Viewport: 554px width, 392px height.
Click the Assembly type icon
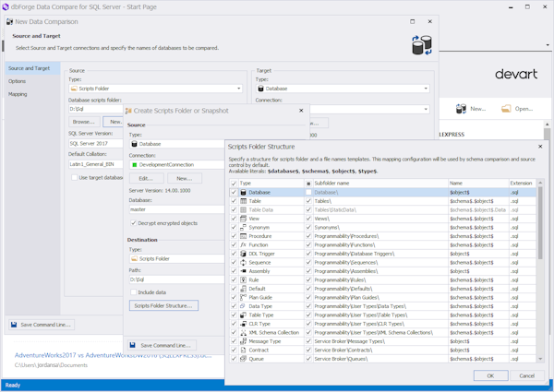point(243,271)
